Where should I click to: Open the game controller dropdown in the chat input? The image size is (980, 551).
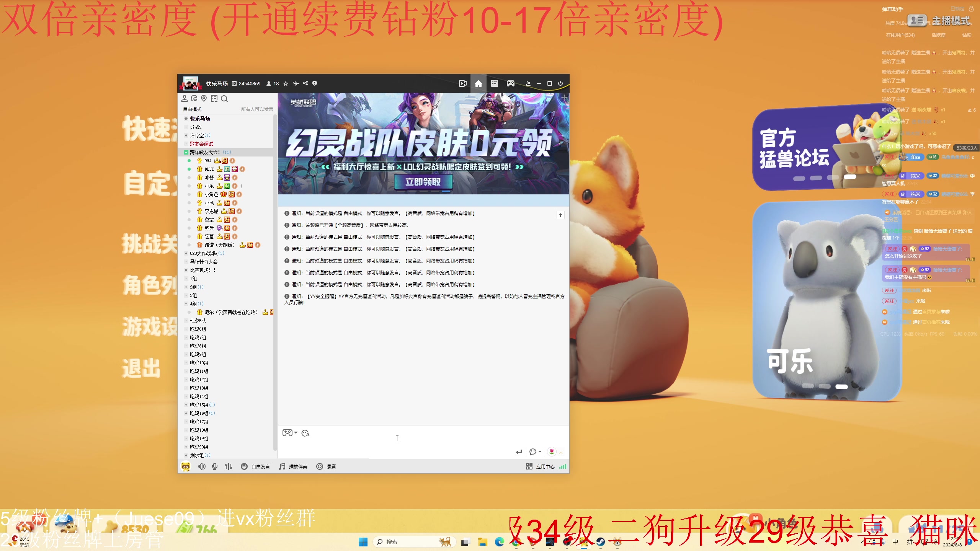(x=290, y=433)
